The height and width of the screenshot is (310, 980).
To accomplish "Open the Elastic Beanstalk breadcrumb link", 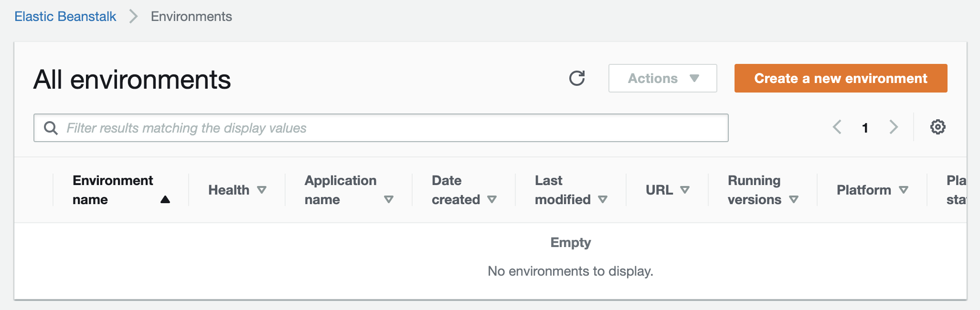I will pyautogui.click(x=65, y=17).
